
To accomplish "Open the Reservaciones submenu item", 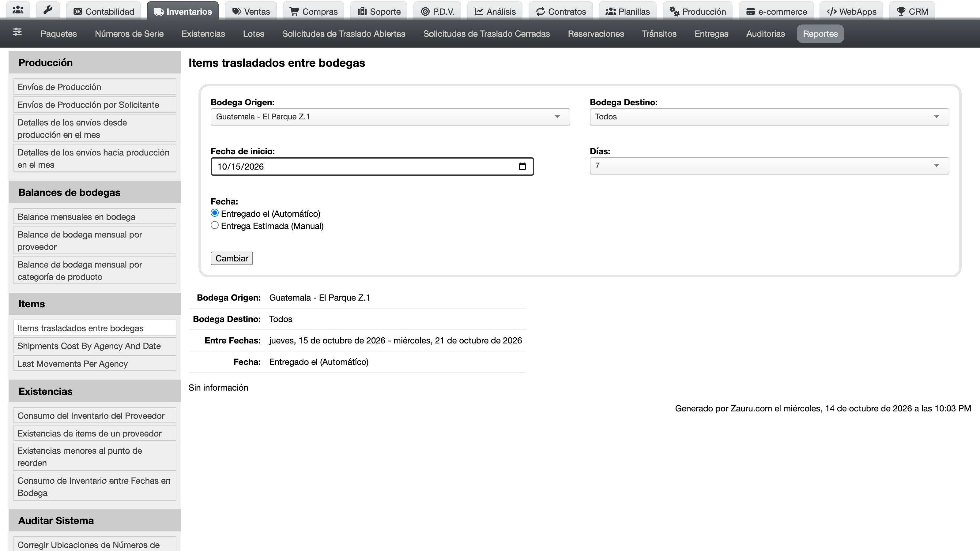I will (x=596, y=33).
